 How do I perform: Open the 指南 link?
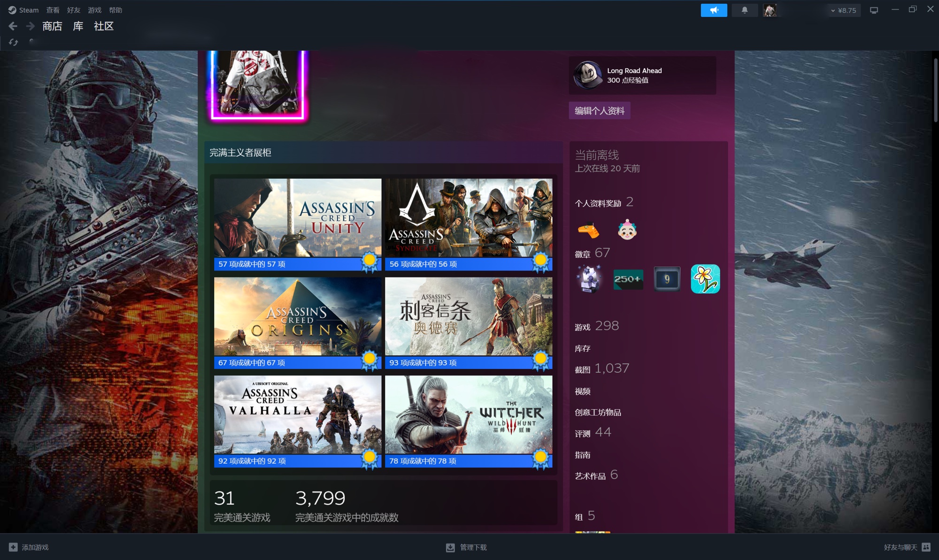pos(583,455)
